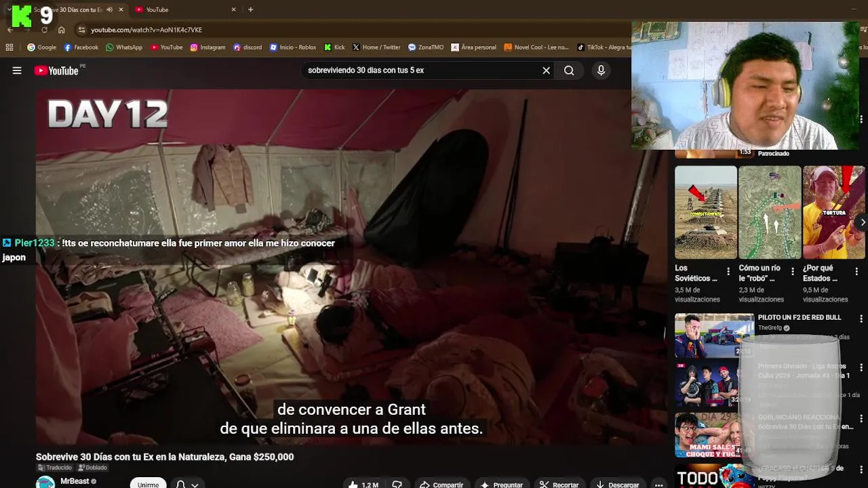Open options for 'PILOTO UN F2' video
The image size is (868, 488).
click(861, 319)
